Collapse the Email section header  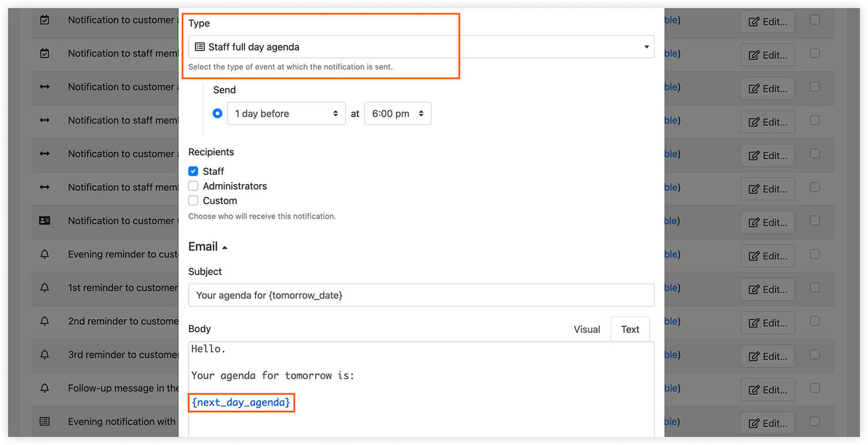pyautogui.click(x=208, y=247)
